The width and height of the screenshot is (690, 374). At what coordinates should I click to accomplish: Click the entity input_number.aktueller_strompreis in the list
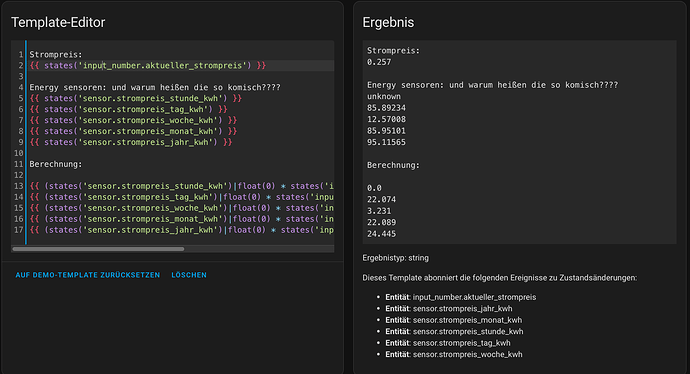(474, 297)
